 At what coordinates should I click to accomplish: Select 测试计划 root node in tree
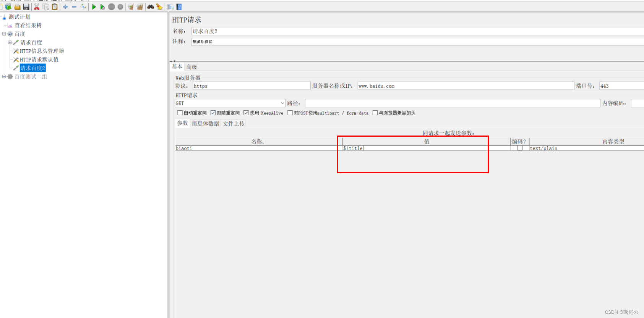click(19, 17)
